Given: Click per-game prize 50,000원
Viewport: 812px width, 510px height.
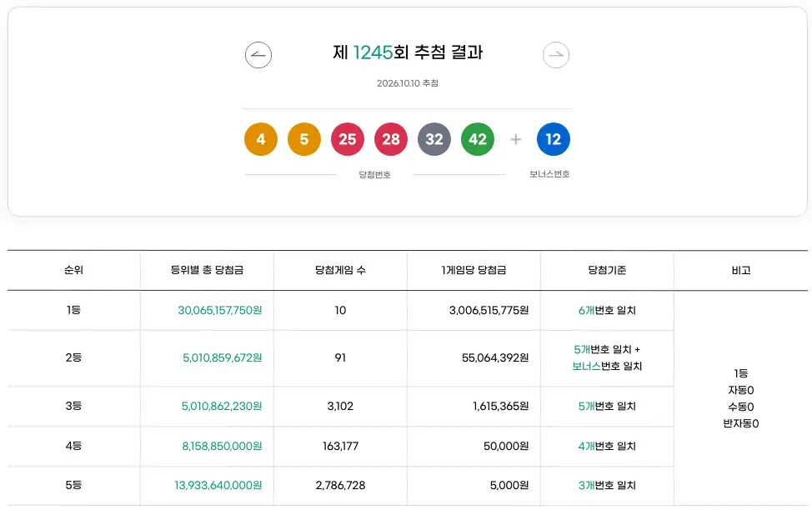Looking at the screenshot, I should 506,446.
